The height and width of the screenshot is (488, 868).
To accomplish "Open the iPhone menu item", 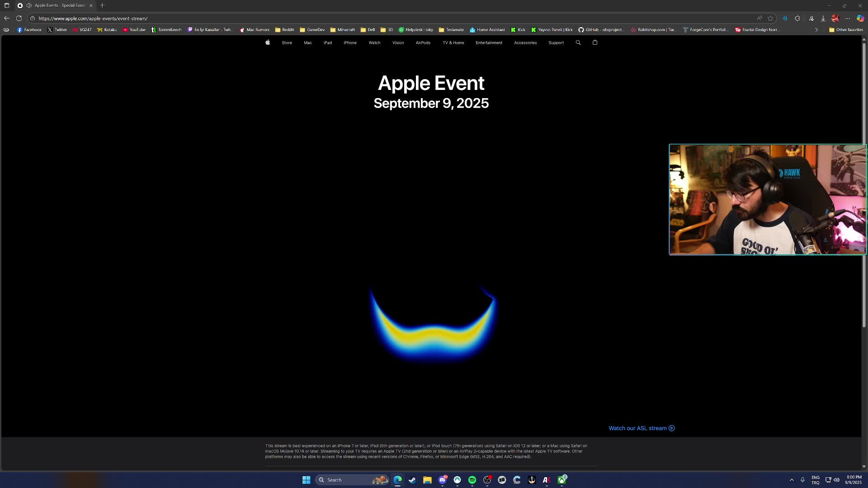I will point(350,43).
